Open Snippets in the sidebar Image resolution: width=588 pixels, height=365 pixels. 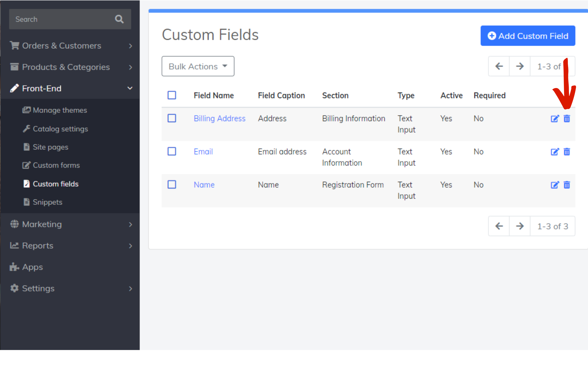tap(47, 202)
